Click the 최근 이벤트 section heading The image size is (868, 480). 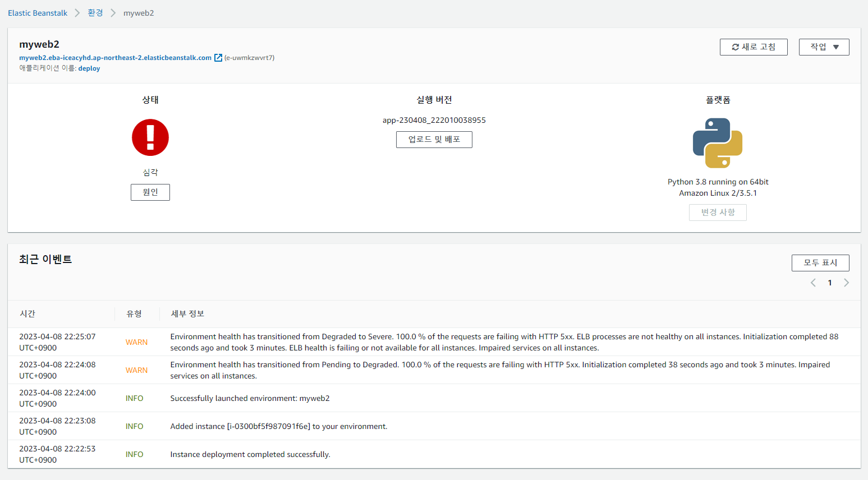pos(45,259)
